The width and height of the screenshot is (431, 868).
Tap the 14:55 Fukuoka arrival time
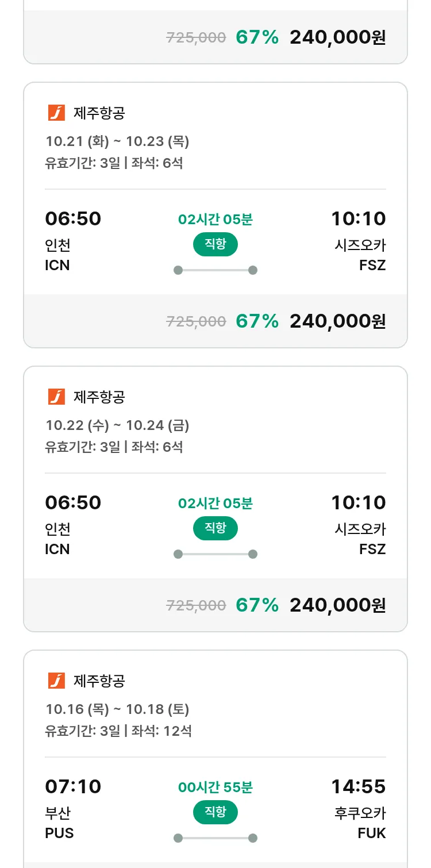click(358, 786)
